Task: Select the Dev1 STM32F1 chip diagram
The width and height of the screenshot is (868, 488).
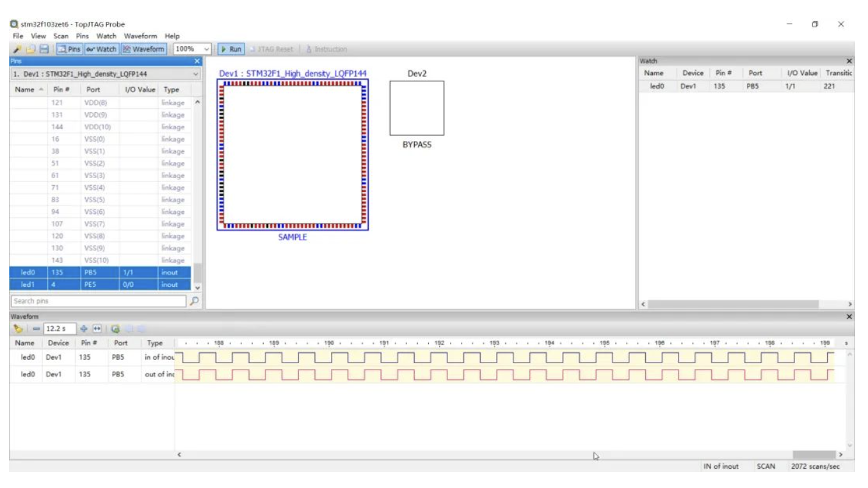Action: (293, 154)
